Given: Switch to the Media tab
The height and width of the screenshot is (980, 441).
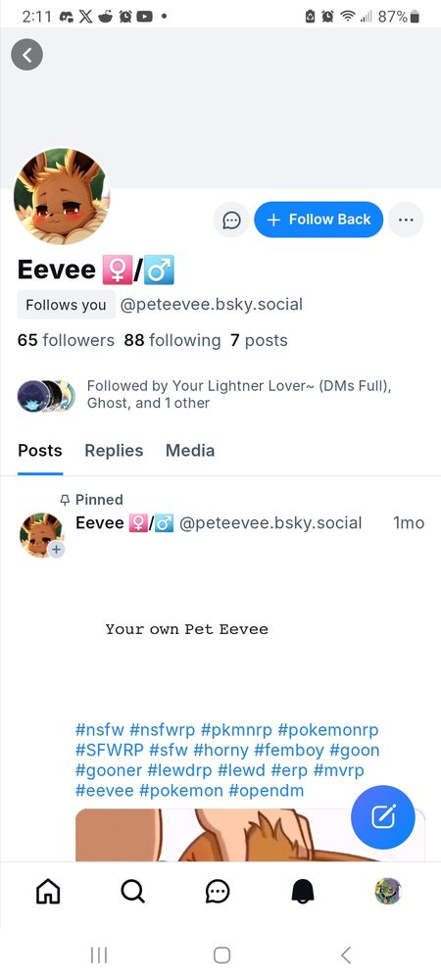Looking at the screenshot, I should tap(190, 451).
